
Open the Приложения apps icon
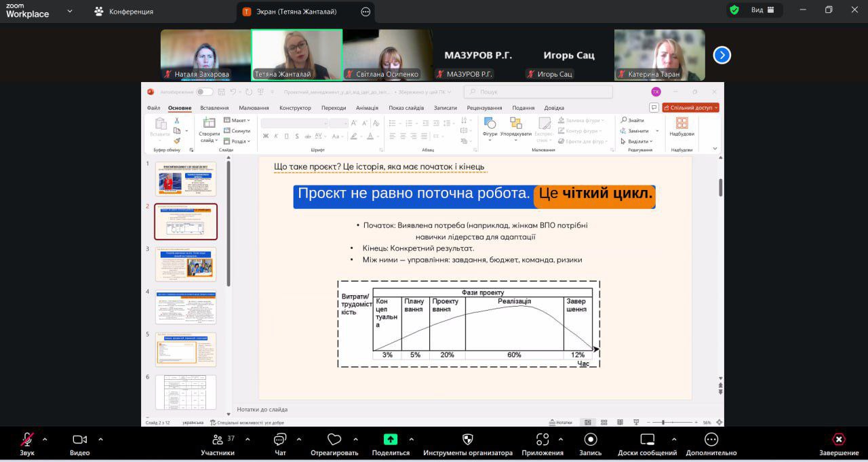coord(542,440)
